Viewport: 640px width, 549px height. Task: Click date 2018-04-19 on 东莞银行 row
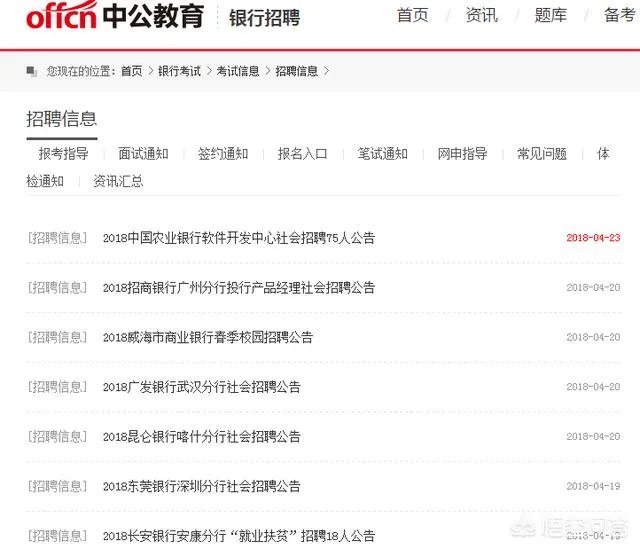click(x=593, y=486)
